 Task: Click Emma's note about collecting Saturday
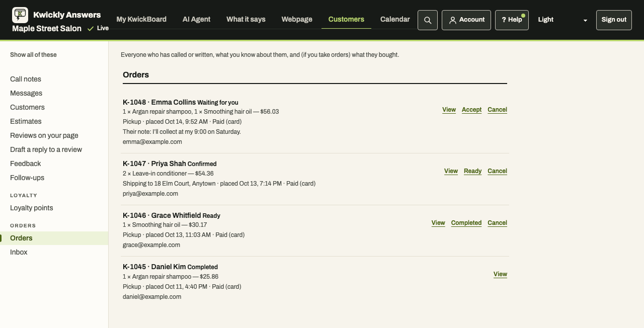(x=182, y=132)
